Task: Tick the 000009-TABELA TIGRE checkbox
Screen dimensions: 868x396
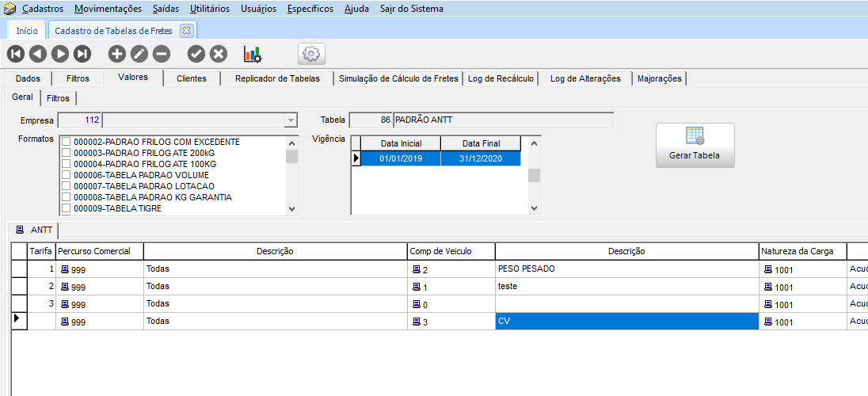Action: click(x=67, y=208)
